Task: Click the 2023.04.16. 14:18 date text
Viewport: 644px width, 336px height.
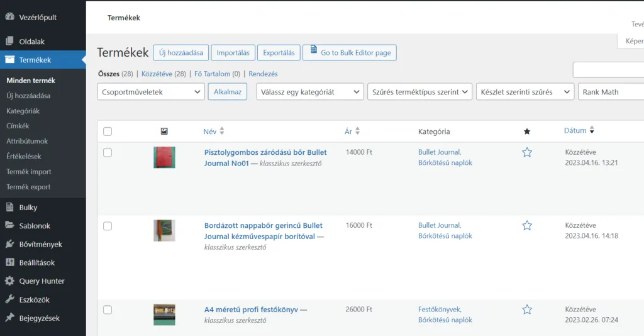Action: pos(591,236)
